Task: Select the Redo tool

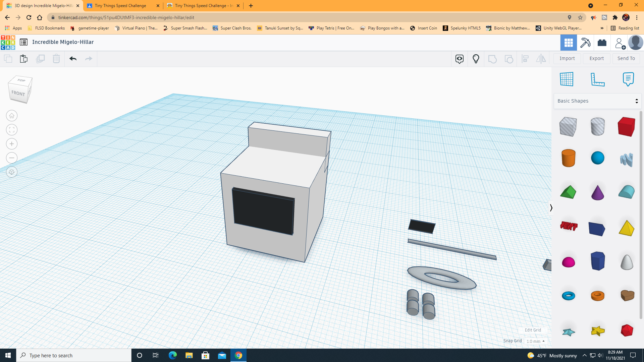Action: click(88, 58)
